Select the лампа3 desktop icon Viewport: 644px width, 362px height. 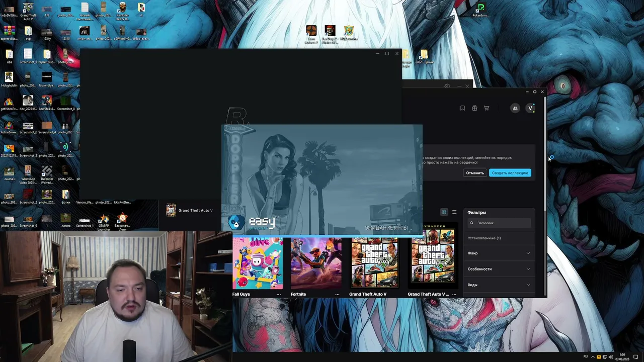click(x=9, y=173)
